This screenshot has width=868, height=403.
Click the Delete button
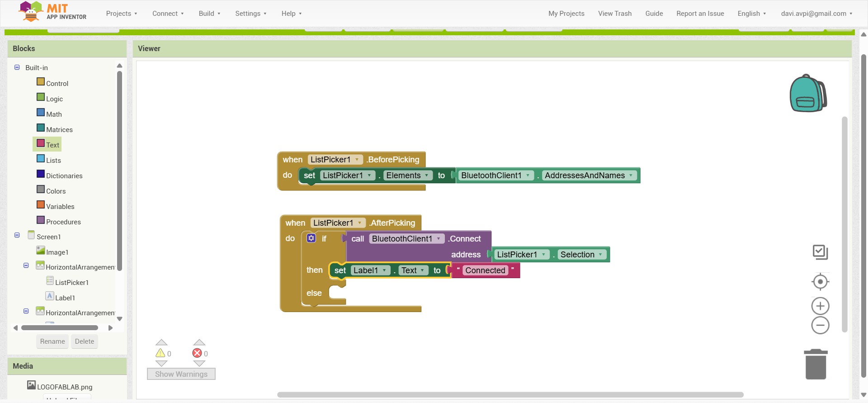(x=85, y=341)
